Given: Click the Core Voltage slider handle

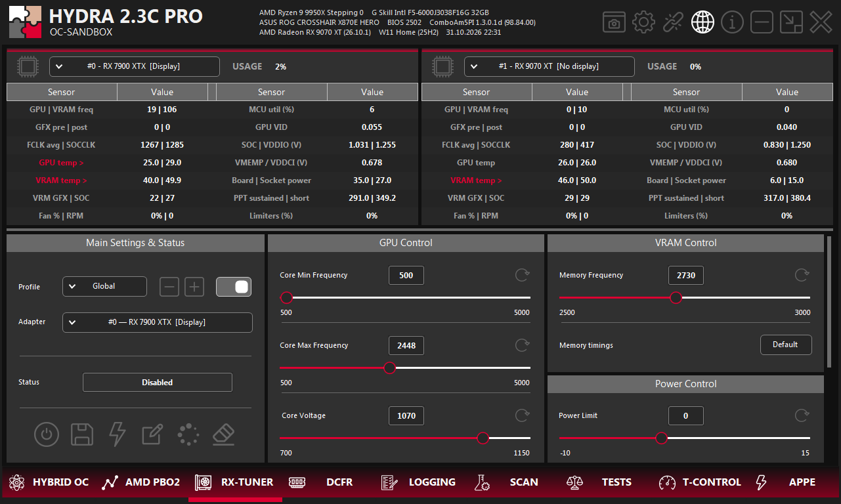Looking at the screenshot, I should point(483,438).
